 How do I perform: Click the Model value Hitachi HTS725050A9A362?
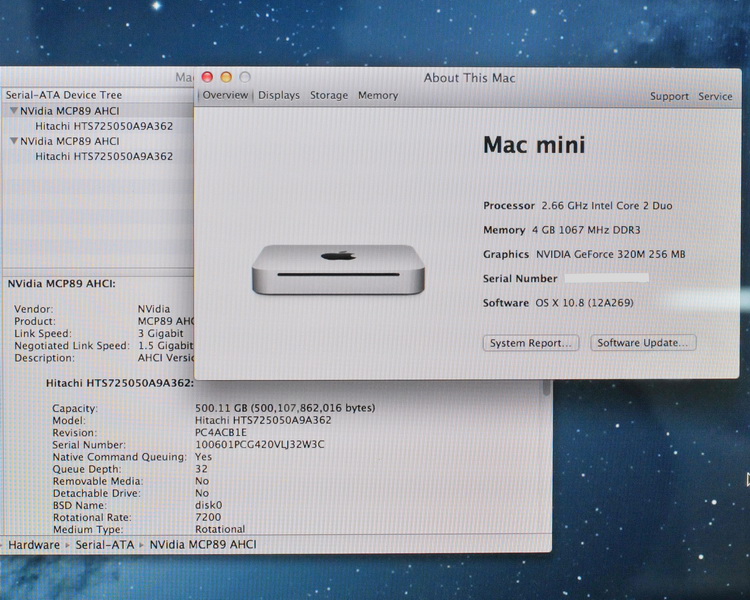coord(263,420)
